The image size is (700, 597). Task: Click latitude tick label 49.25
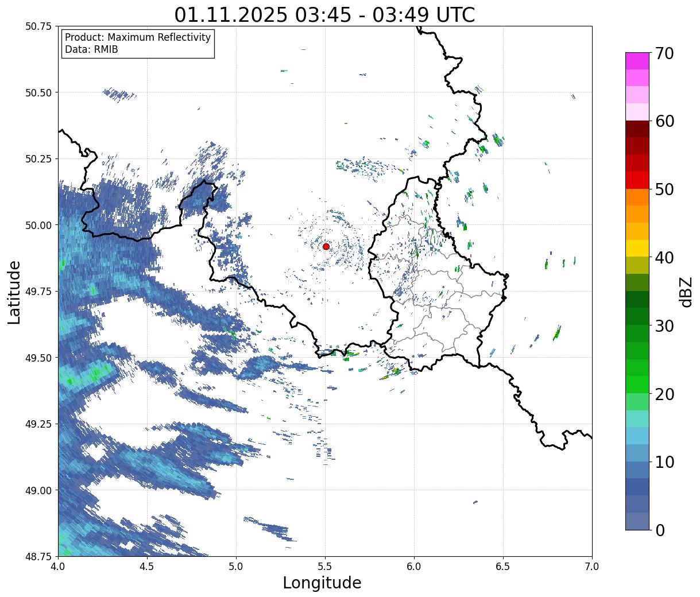(x=38, y=424)
